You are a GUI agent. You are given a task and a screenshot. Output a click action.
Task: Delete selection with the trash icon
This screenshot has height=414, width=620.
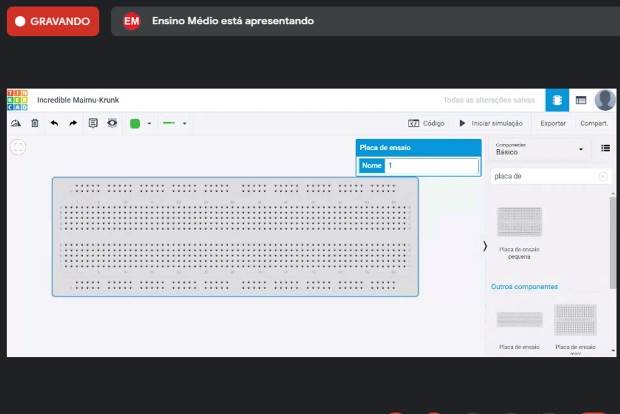click(35, 123)
